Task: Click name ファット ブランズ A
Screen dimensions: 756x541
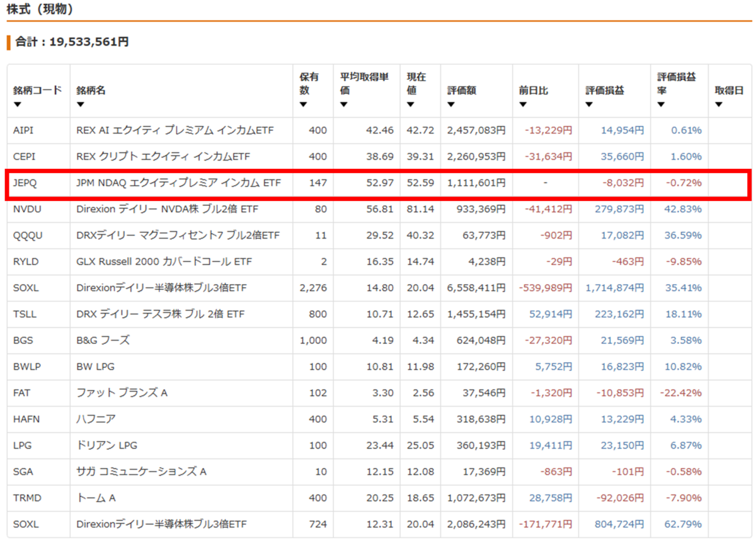Action: 122,393
